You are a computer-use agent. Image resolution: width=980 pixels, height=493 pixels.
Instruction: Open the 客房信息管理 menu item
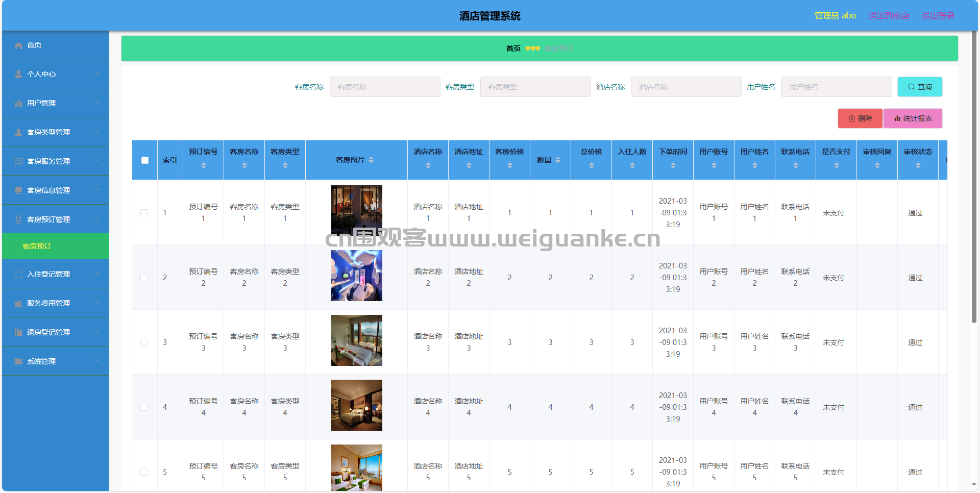click(x=56, y=190)
